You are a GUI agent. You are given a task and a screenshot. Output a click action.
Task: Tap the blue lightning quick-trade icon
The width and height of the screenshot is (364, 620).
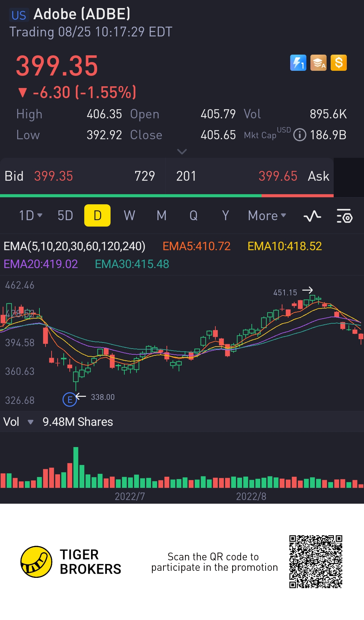[298, 63]
